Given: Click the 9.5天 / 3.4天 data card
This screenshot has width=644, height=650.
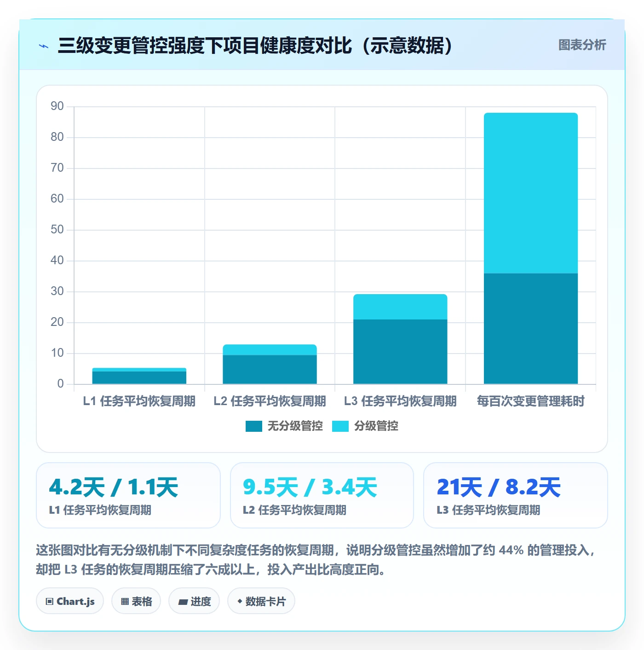Looking at the screenshot, I should [x=322, y=495].
